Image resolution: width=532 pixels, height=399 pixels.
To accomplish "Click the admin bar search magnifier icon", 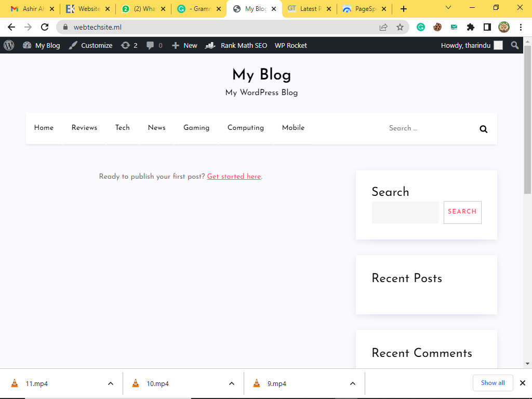I will click(515, 45).
